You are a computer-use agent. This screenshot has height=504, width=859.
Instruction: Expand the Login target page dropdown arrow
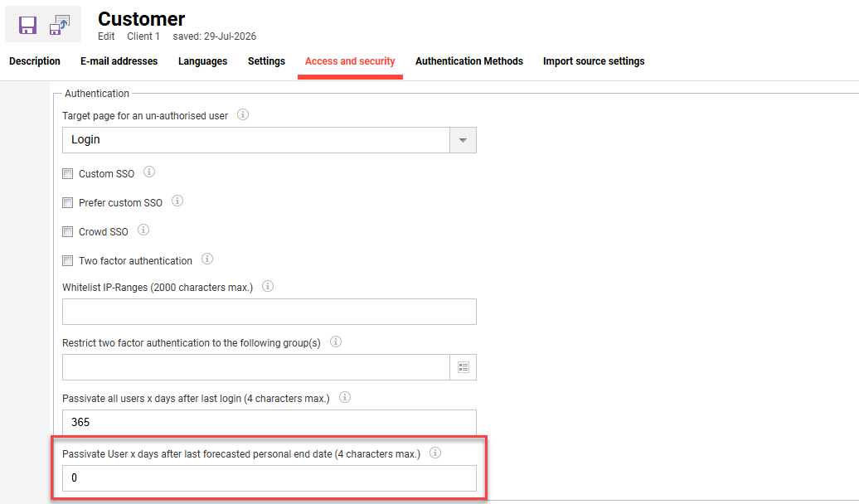coord(463,140)
